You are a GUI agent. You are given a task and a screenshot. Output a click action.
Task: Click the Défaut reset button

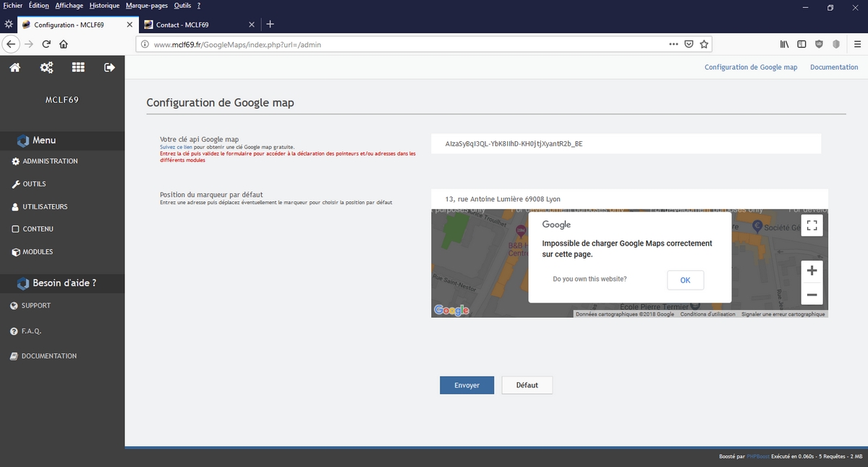(527, 385)
